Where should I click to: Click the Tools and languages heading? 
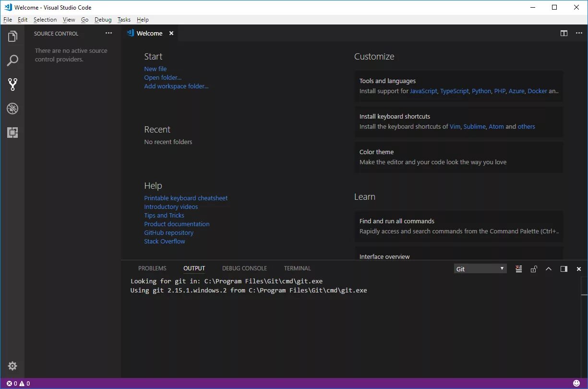coord(387,81)
